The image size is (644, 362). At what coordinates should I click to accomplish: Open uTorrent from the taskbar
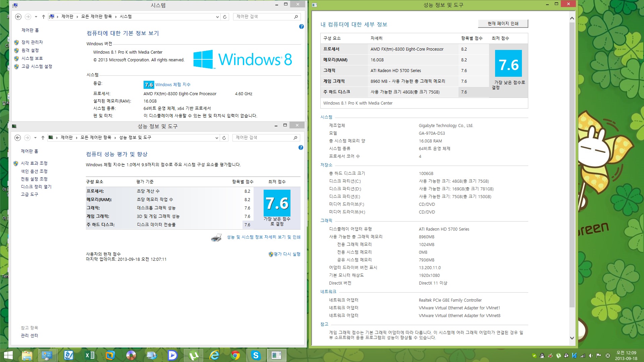click(x=194, y=355)
